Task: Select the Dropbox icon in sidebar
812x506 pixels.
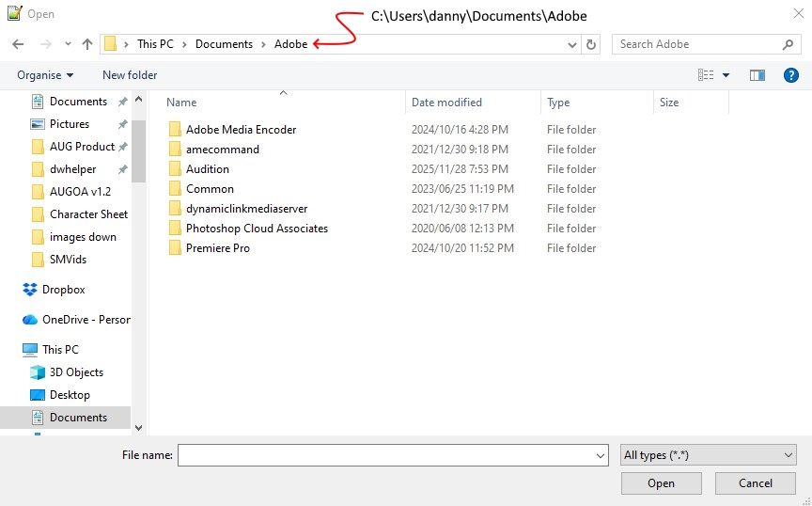Action: coord(30,290)
